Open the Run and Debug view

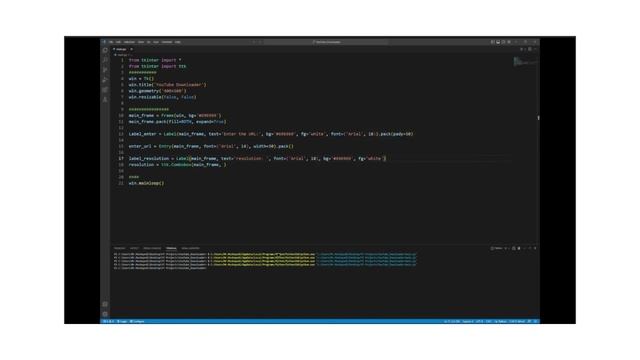point(105,80)
